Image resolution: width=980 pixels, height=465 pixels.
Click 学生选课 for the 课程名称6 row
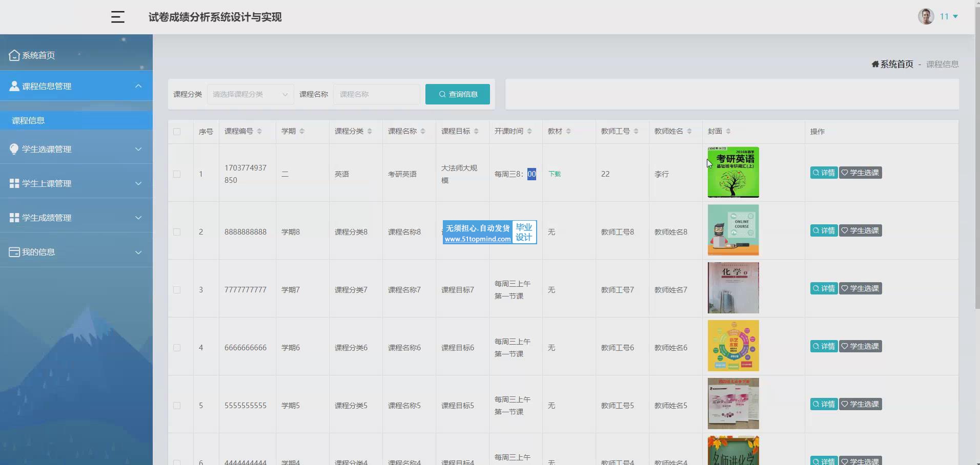point(861,346)
